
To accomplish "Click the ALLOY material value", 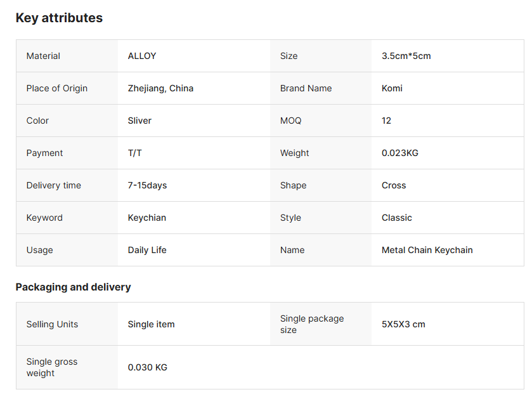I will 142,56.
